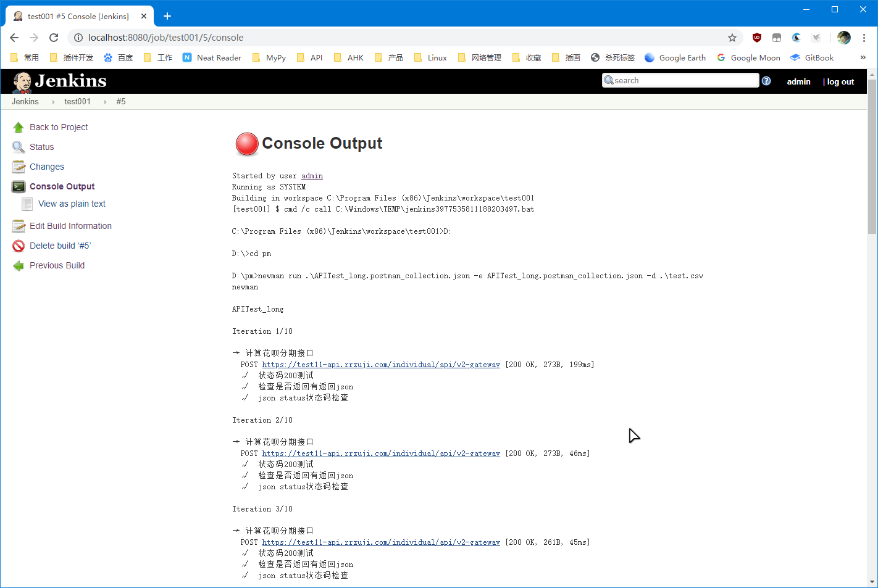The height and width of the screenshot is (588, 878).
Task: Open a new browser tab
Action: 167,16
